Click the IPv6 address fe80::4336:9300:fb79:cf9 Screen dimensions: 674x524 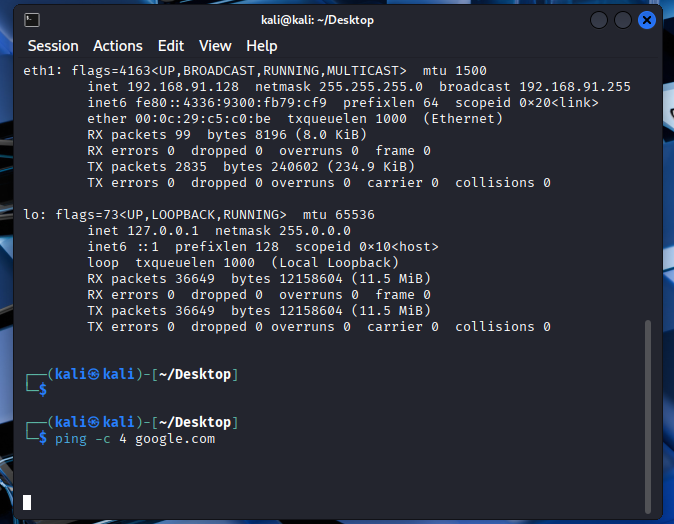click(x=231, y=103)
